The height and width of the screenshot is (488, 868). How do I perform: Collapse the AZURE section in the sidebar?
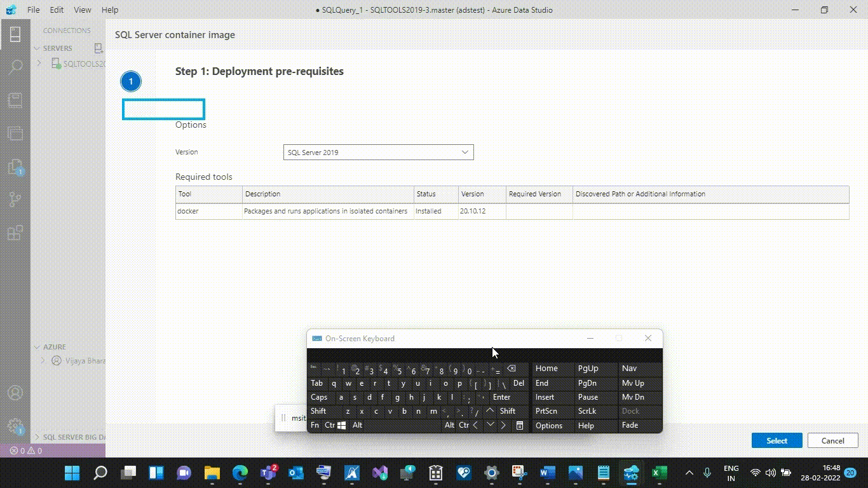(x=37, y=347)
